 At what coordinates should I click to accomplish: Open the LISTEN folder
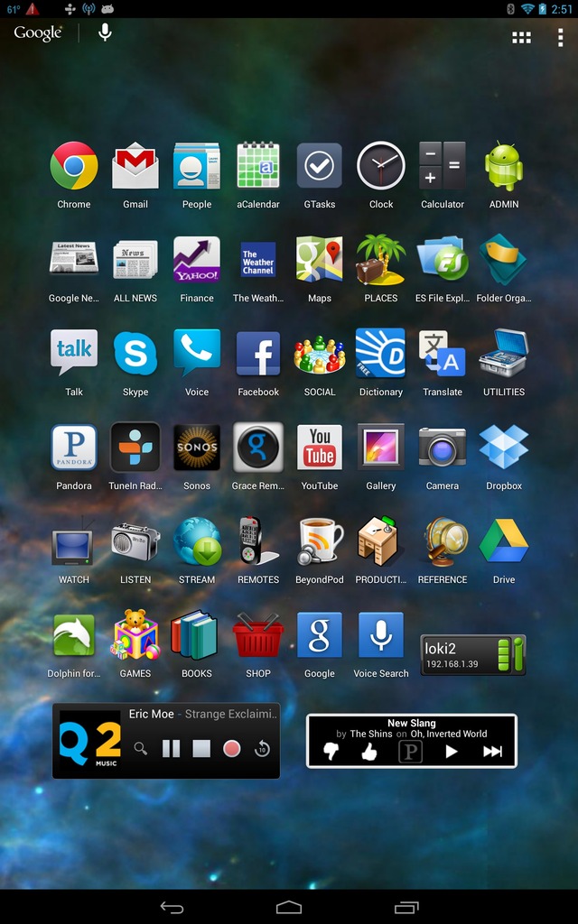point(135,541)
